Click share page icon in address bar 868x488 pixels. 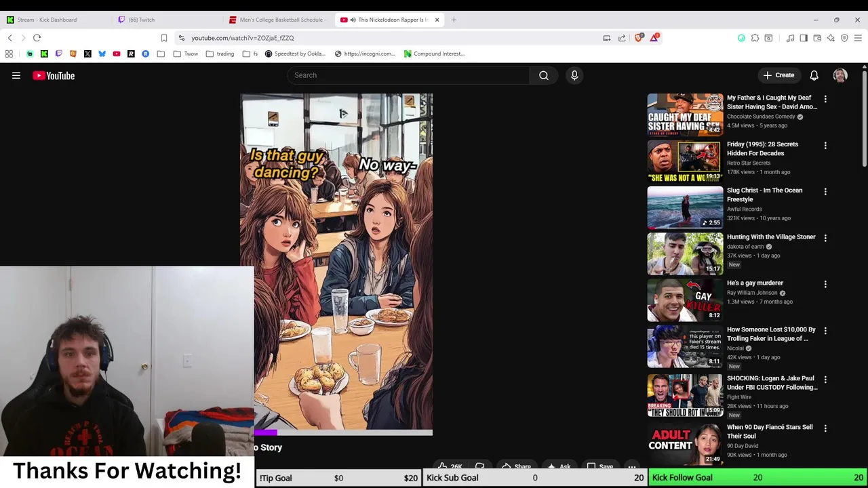622,38
